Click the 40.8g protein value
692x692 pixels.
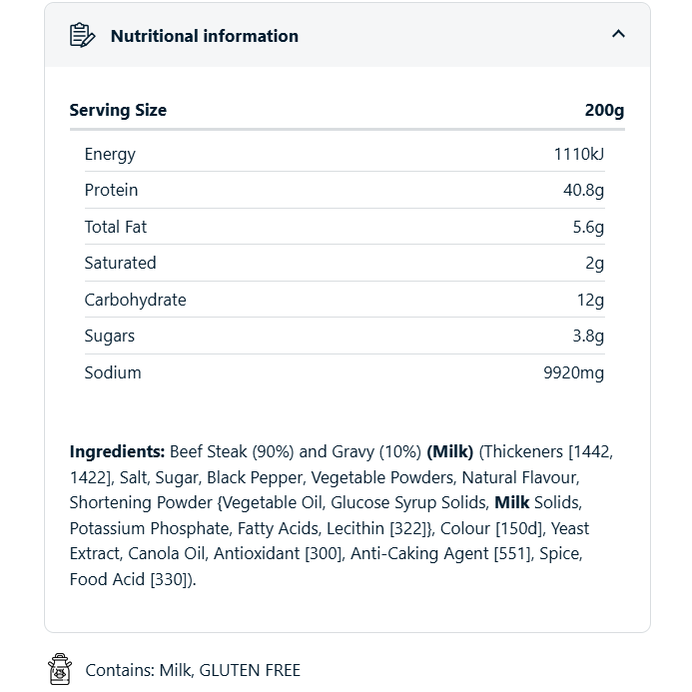[583, 190]
